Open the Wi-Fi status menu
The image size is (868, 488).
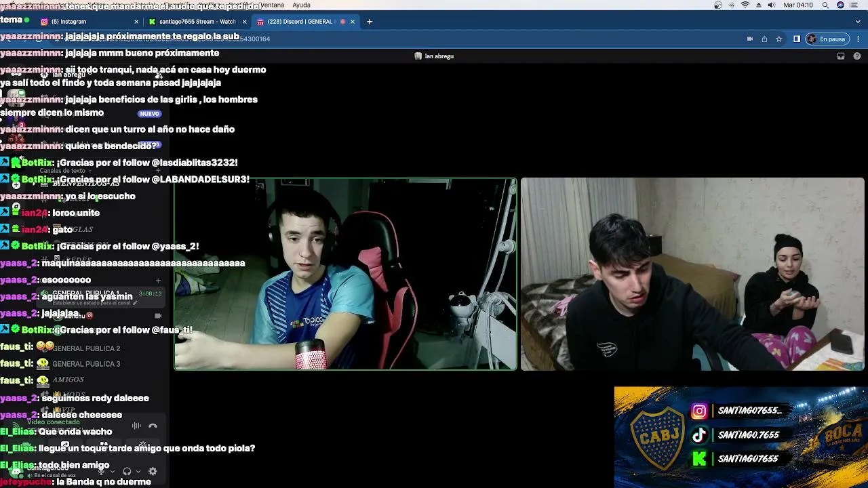tap(745, 5)
